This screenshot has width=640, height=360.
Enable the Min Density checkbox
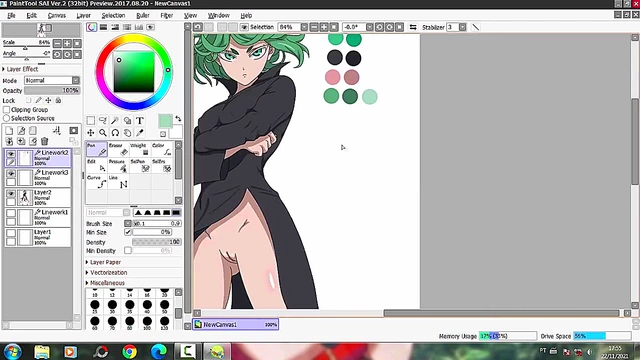[x=128, y=250]
